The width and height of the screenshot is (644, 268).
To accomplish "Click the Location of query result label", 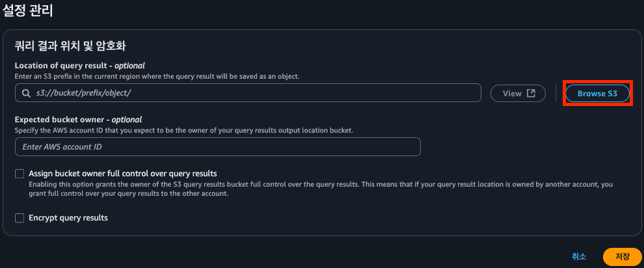I will pyautogui.click(x=79, y=65).
